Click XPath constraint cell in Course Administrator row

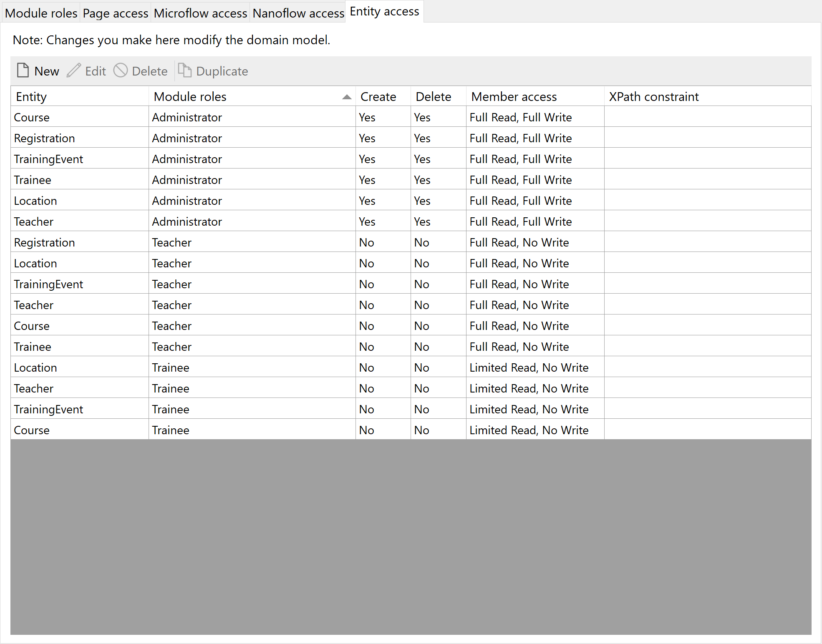coord(708,117)
